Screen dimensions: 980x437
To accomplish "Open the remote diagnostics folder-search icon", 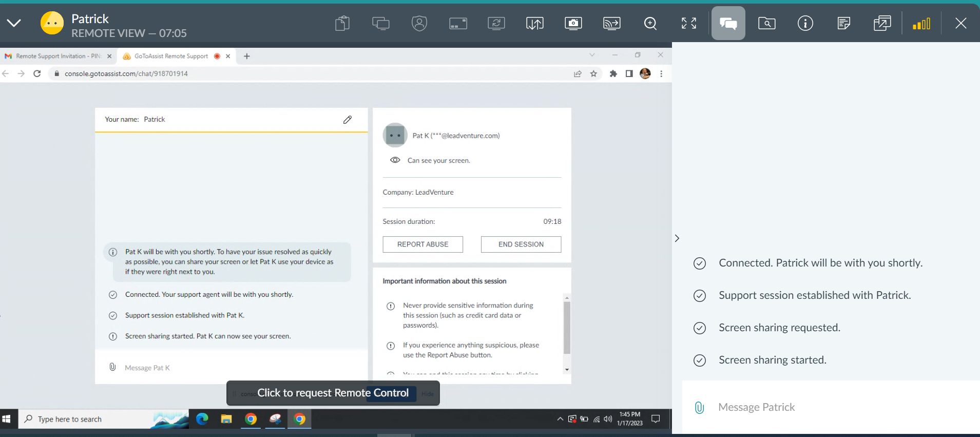I will [767, 23].
